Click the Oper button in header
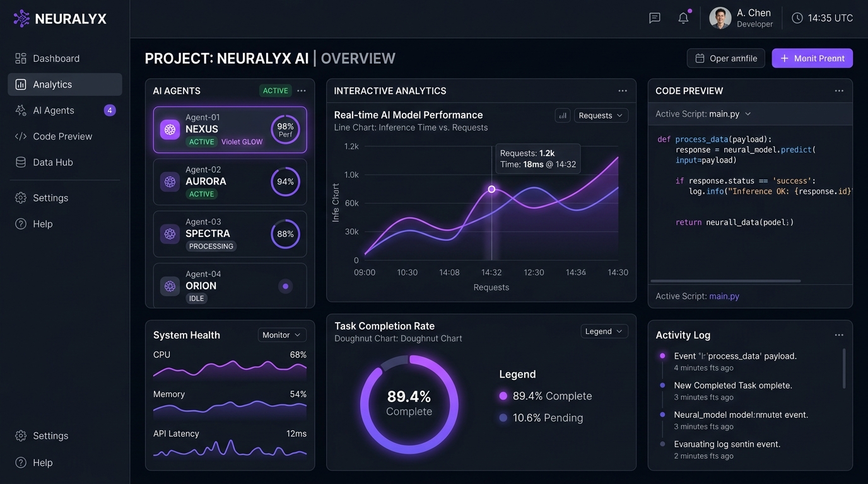This screenshot has width=868, height=484. click(726, 58)
